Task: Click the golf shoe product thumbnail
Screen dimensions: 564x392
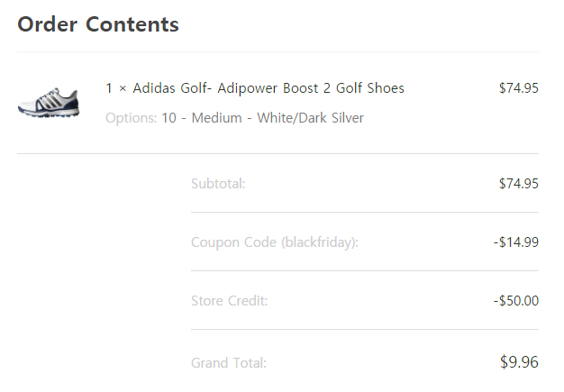Action: click(48, 102)
